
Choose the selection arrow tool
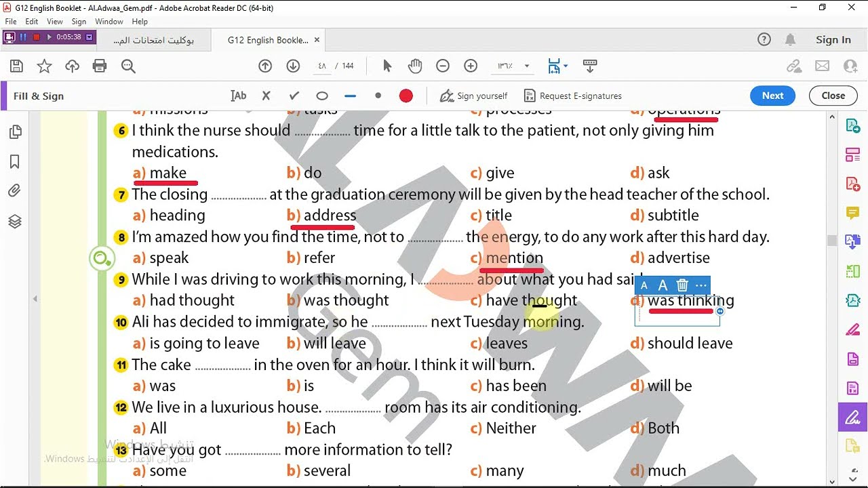[x=387, y=66]
